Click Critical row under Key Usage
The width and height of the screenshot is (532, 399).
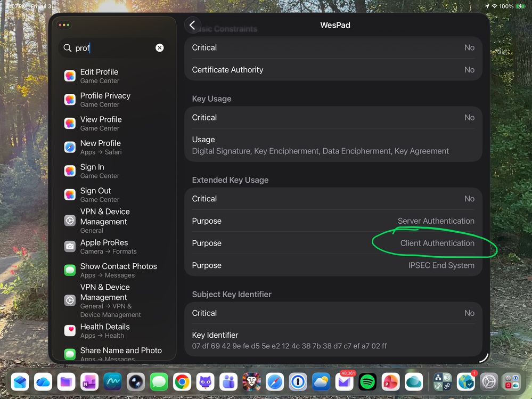point(333,117)
